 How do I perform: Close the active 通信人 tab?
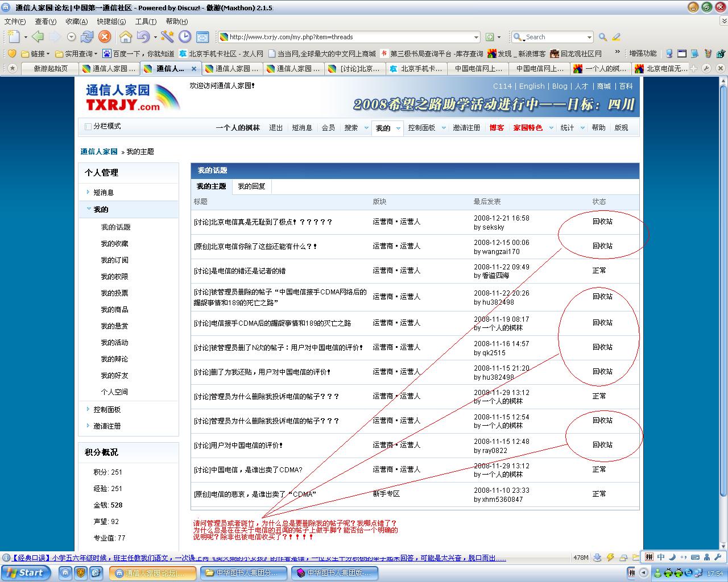[194, 69]
